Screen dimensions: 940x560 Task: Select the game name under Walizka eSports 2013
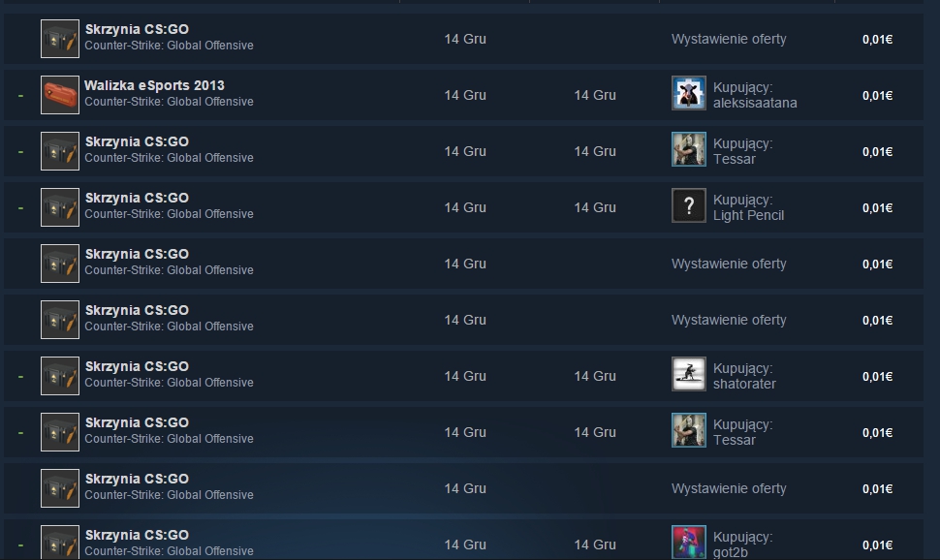tap(169, 102)
